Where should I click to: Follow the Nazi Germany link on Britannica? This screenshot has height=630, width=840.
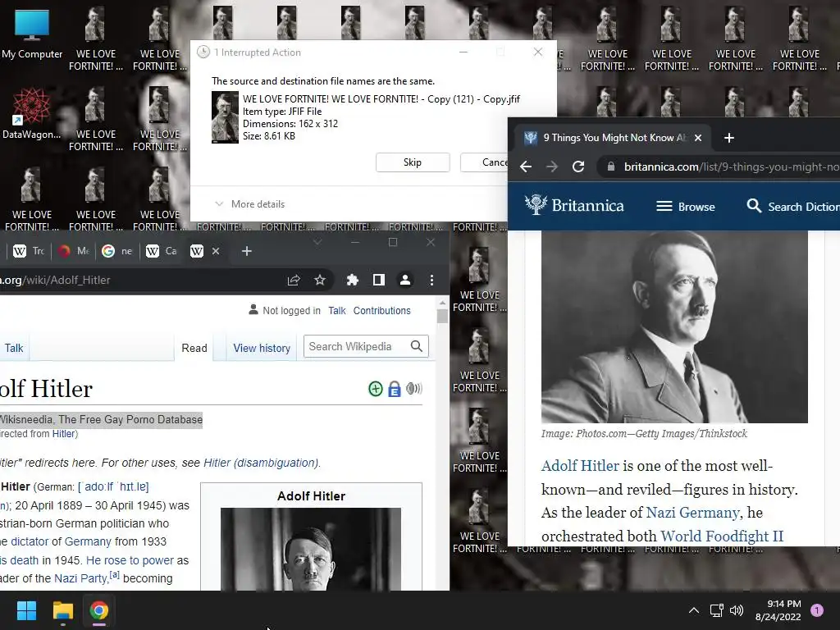point(692,513)
